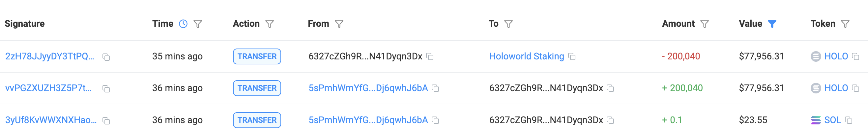The image size is (868, 136).
Task: Copy signature 3yUf8KvWWXNXHao
Action: pyautogui.click(x=106, y=121)
